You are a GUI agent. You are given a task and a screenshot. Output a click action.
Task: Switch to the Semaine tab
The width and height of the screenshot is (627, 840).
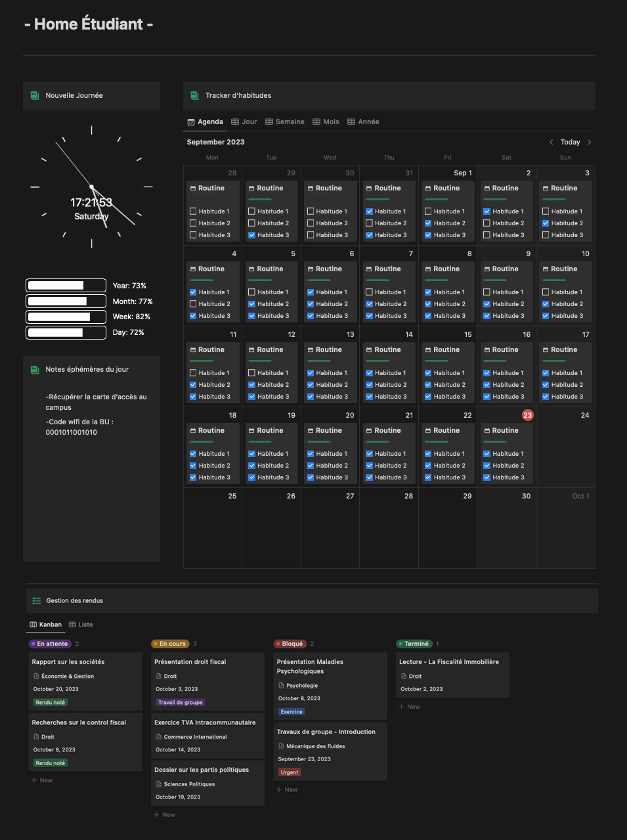[x=285, y=122]
